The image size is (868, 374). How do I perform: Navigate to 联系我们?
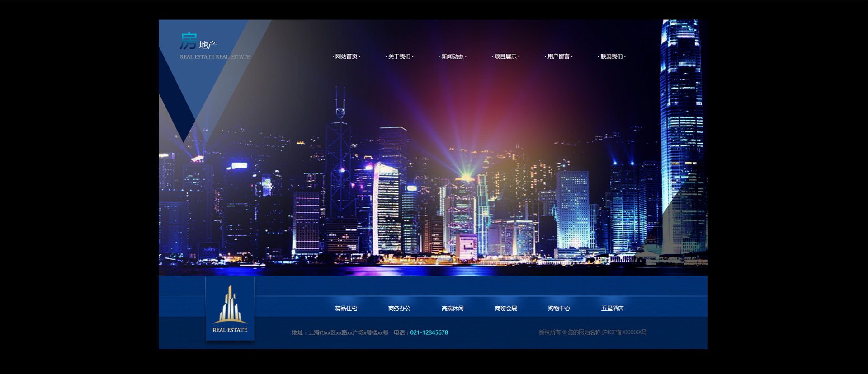point(612,56)
